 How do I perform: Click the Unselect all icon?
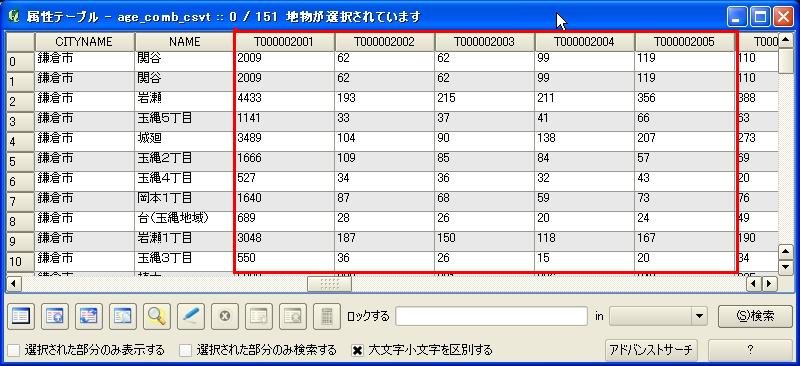tap(21, 316)
